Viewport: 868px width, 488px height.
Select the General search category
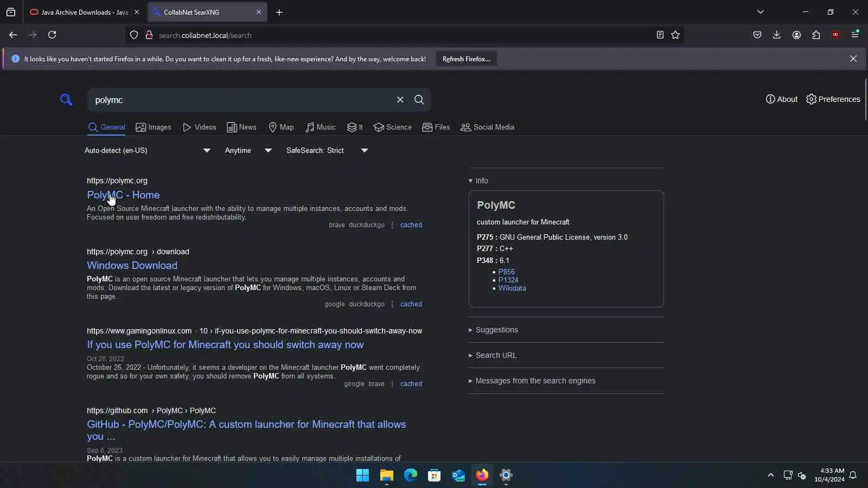coord(106,127)
